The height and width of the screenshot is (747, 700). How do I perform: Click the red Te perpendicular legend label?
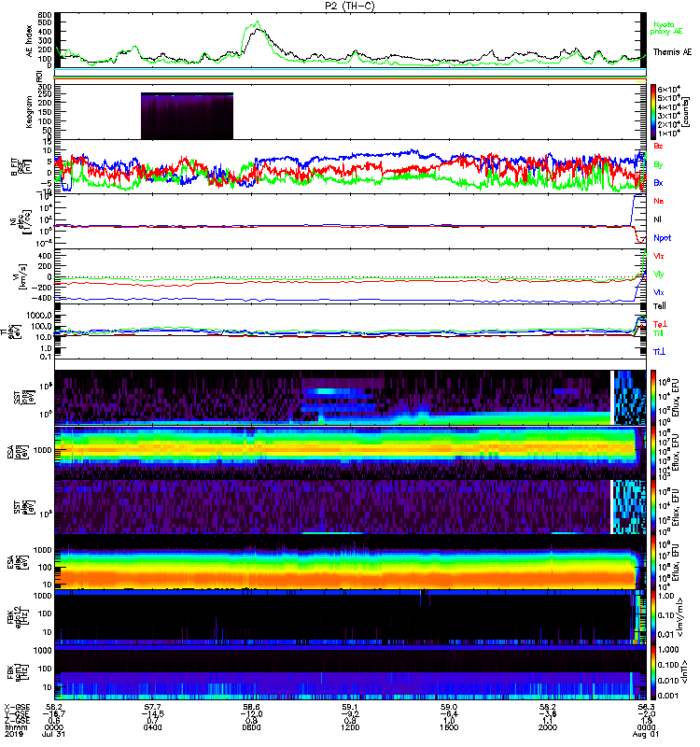(x=659, y=324)
